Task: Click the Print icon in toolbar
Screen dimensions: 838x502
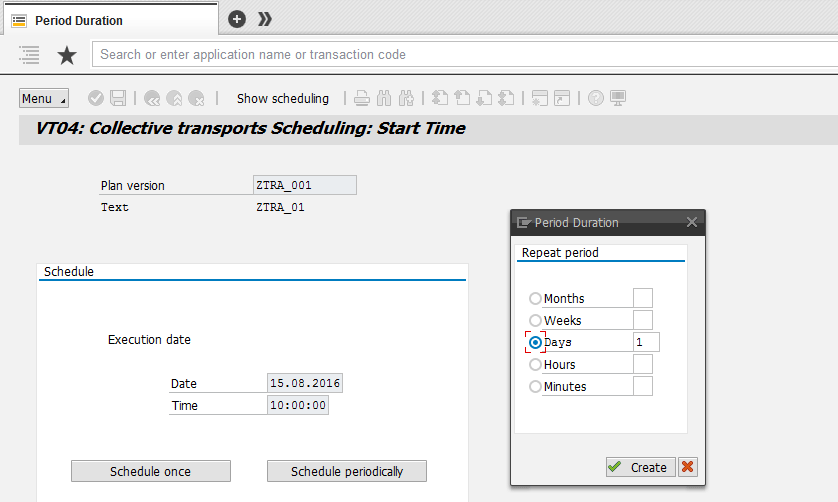Action: (x=362, y=98)
